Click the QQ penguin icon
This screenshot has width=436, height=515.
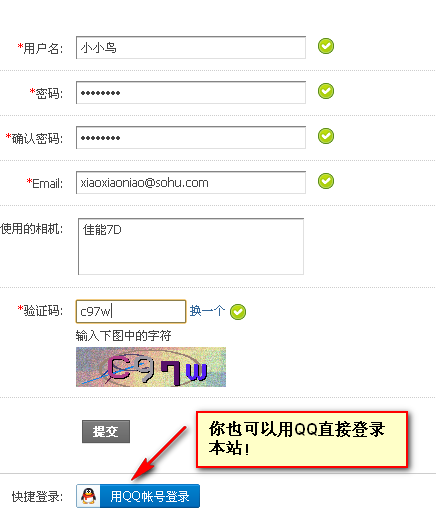tap(88, 496)
